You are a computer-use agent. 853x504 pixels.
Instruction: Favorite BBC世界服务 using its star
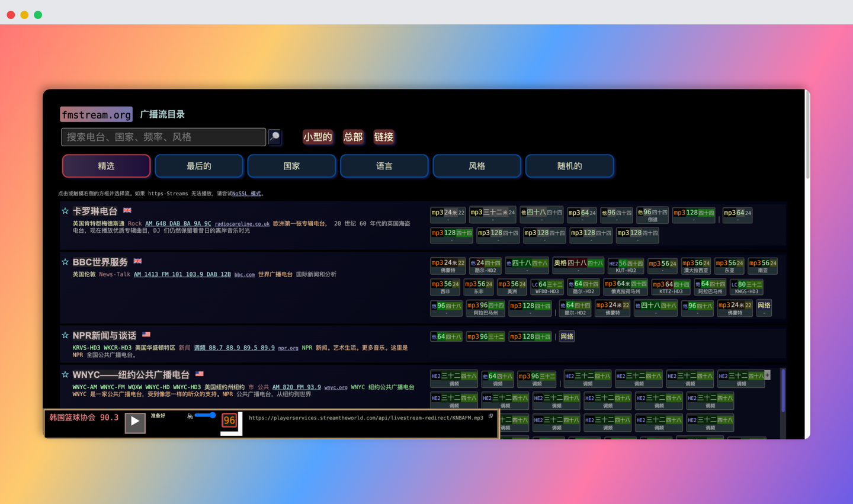tap(65, 261)
